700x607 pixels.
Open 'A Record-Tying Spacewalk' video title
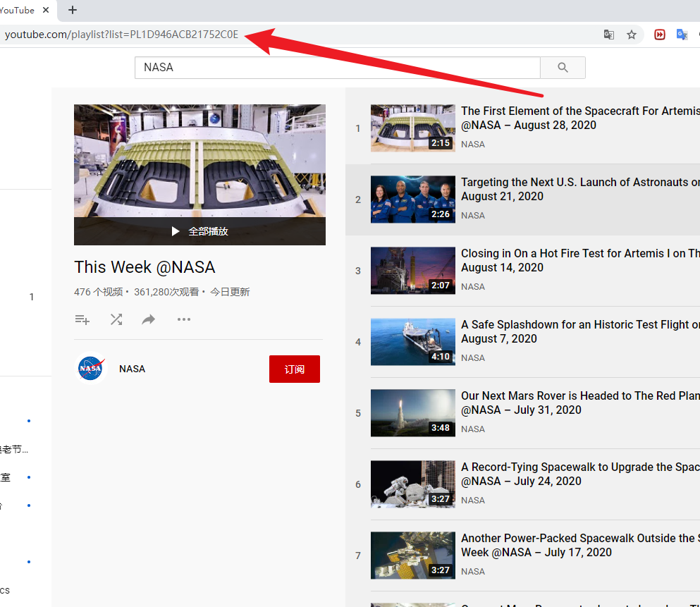pos(580,474)
